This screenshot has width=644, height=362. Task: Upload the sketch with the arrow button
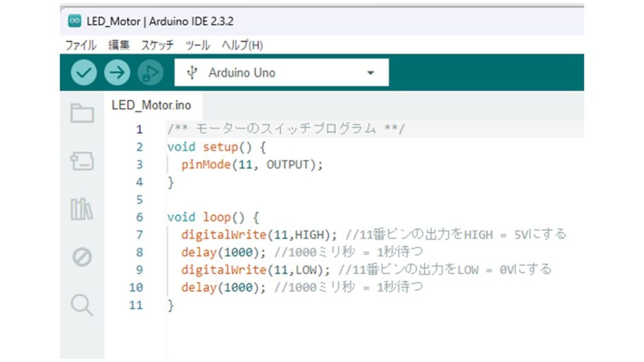click(116, 73)
